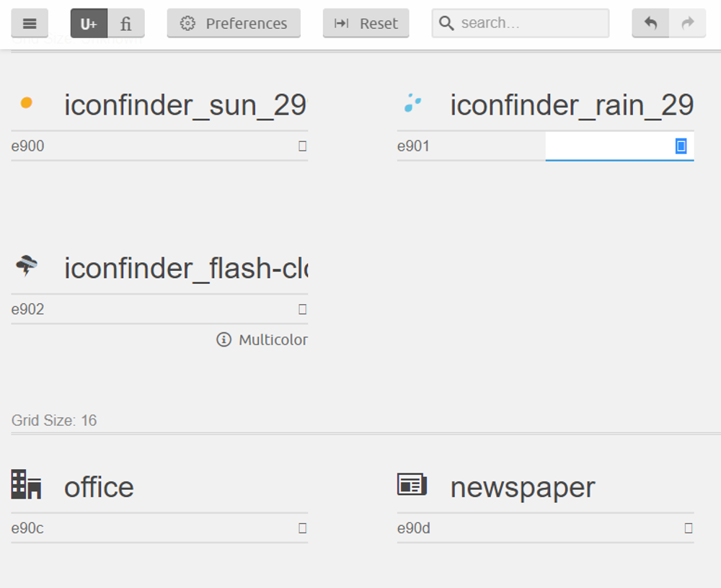Show the Multicolor info notice
This screenshot has width=721, height=588.
[x=262, y=339]
